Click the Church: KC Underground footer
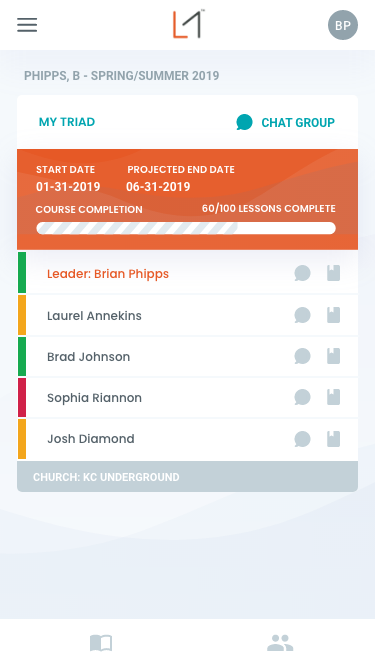Image resolution: width=375 pixels, height=667 pixels. coord(188,477)
